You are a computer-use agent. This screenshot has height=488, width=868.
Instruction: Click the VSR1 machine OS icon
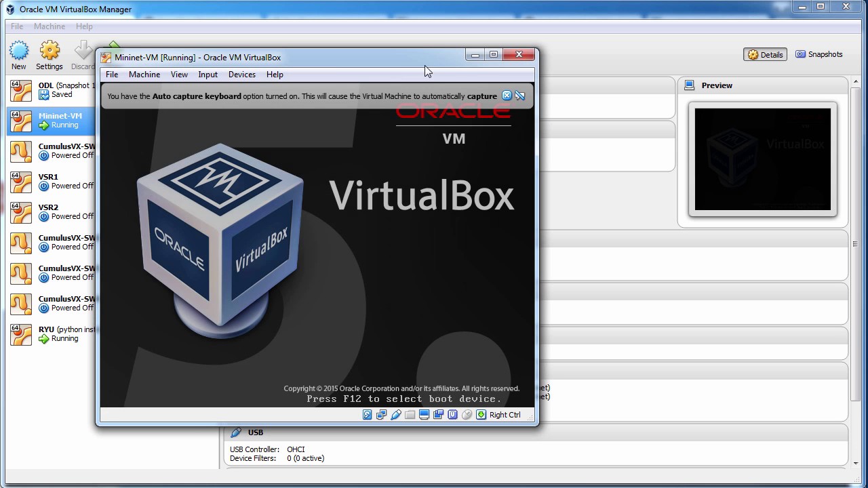coord(21,182)
